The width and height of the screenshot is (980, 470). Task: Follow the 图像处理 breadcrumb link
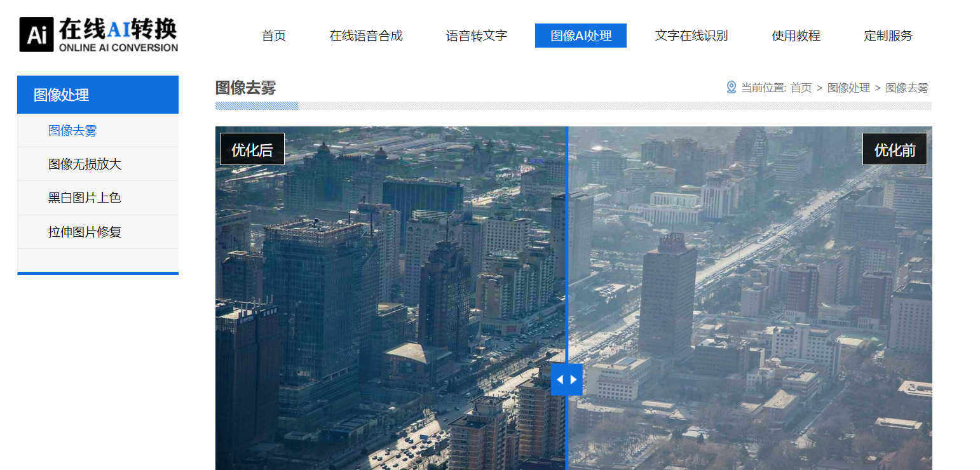pos(848,88)
